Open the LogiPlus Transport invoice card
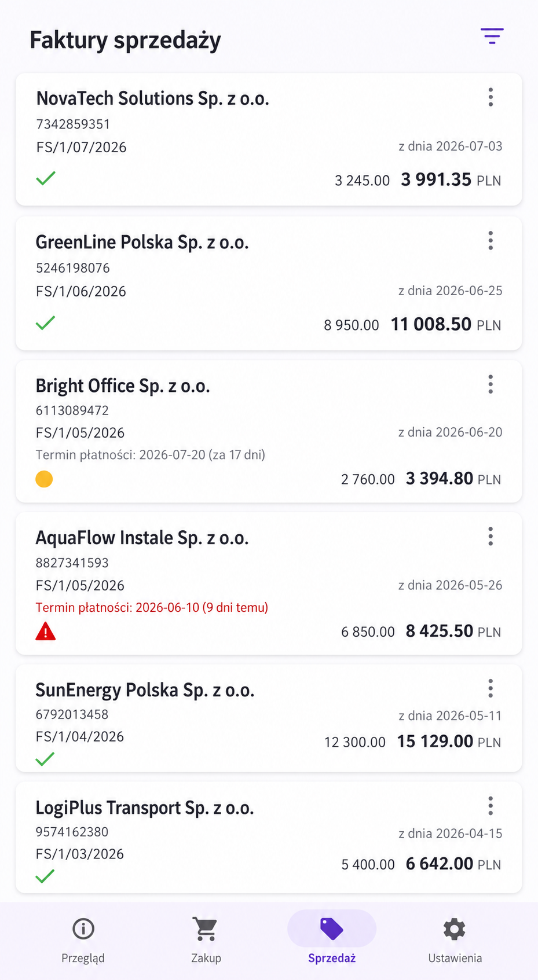Screen dimensions: 538x980 [x=269, y=837]
